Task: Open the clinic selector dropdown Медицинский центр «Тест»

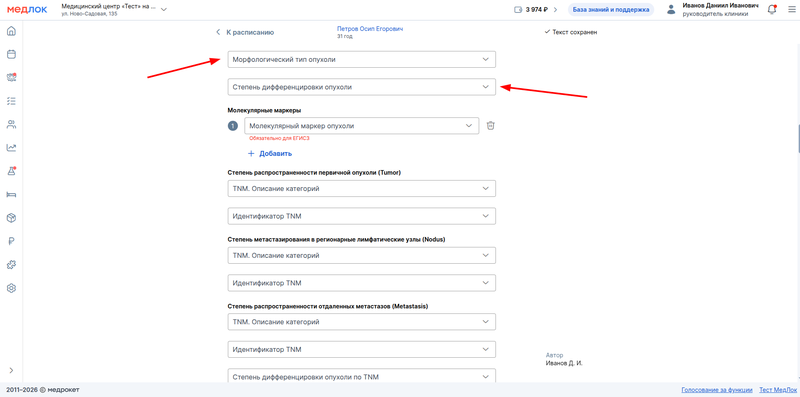Action: point(114,10)
